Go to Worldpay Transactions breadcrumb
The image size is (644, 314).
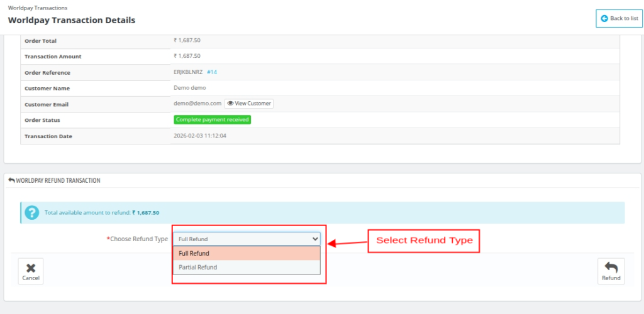(x=38, y=8)
